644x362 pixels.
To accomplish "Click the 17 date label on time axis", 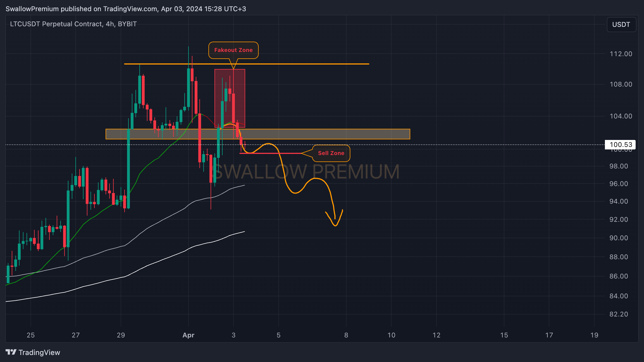I will click(549, 335).
